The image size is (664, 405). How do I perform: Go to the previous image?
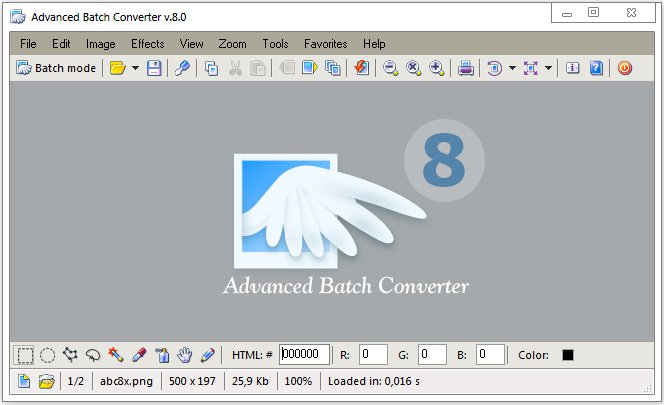[x=287, y=68]
